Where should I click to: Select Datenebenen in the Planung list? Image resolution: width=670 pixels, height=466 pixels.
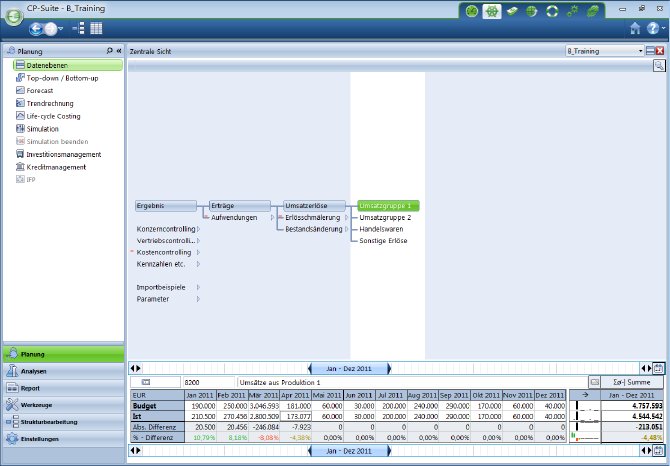[x=68, y=65]
